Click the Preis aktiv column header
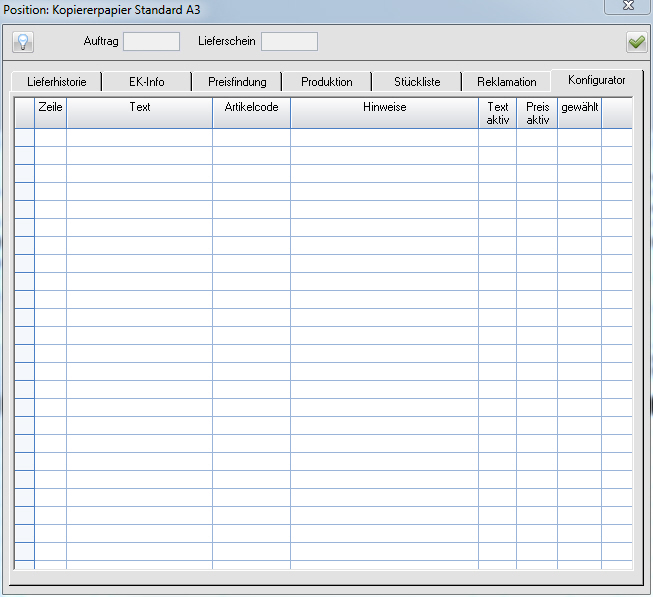653x597 pixels. pyautogui.click(x=537, y=113)
